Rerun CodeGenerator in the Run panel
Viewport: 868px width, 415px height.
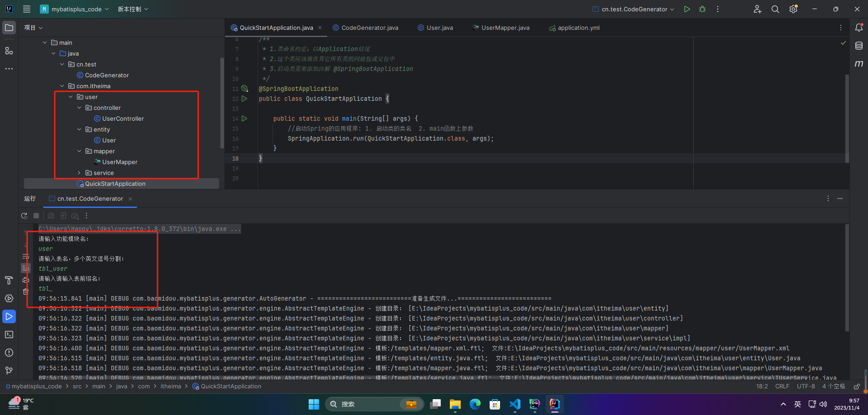click(24, 216)
